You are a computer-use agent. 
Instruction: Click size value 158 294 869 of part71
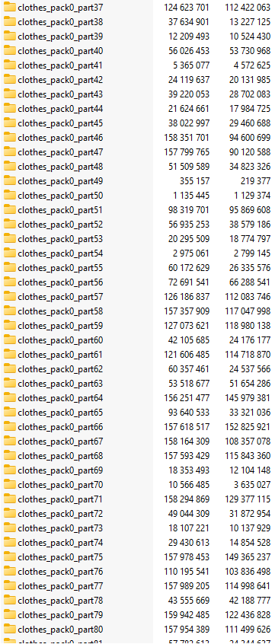click(187, 499)
